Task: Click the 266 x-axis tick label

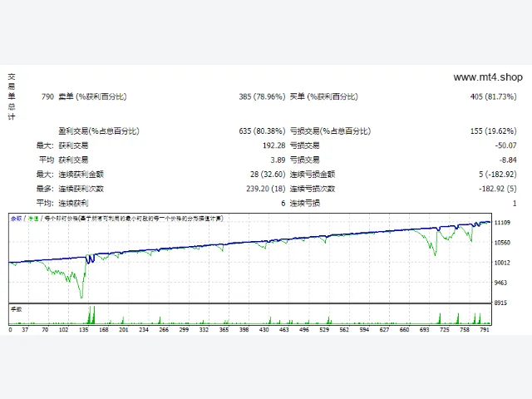Action: (x=164, y=329)
